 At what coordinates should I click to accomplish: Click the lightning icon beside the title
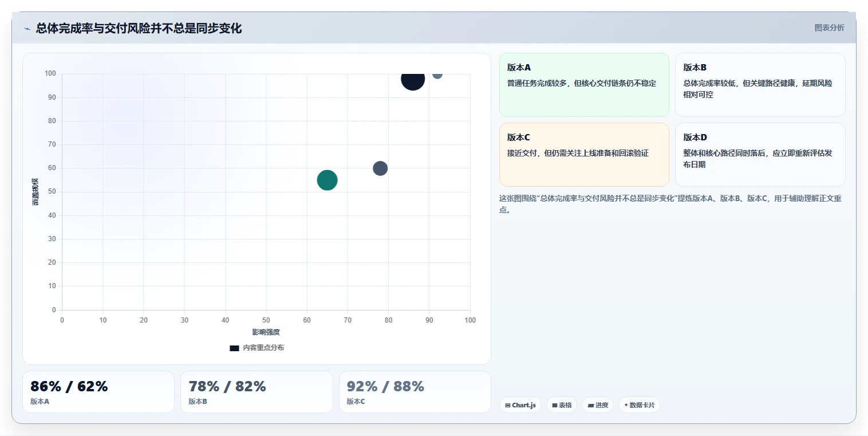click(x=27, y=29)
